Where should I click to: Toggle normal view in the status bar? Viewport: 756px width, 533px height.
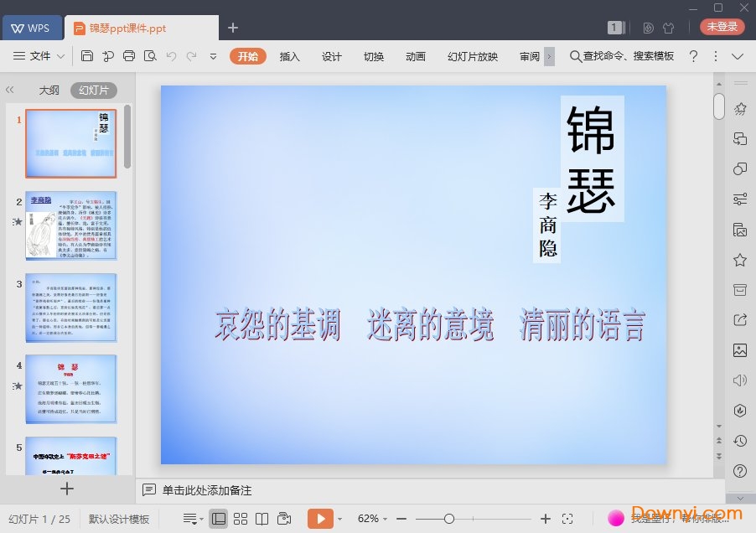tap(219, 518)
